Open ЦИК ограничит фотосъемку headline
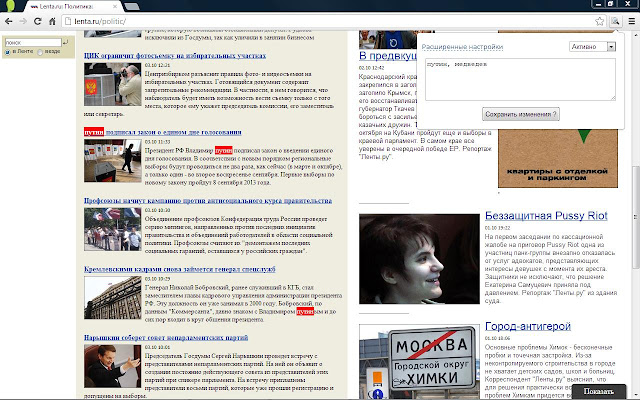 click(175, 56)
